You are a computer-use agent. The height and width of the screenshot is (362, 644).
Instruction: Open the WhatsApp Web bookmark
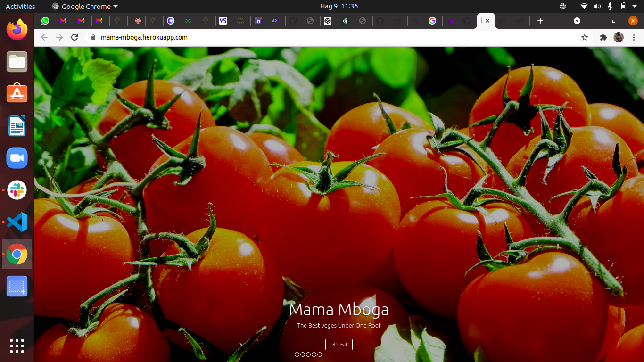pyautogui.click(x=45, y=21)
